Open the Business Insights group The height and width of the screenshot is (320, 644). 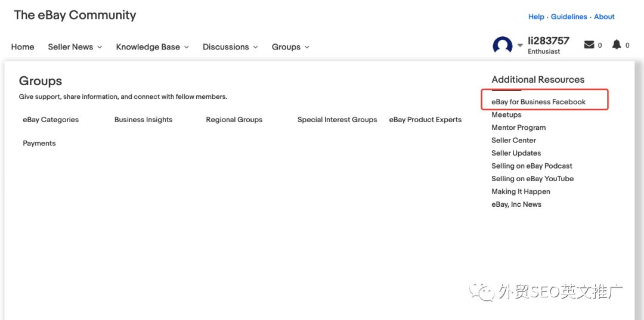[x=143, y=120]
